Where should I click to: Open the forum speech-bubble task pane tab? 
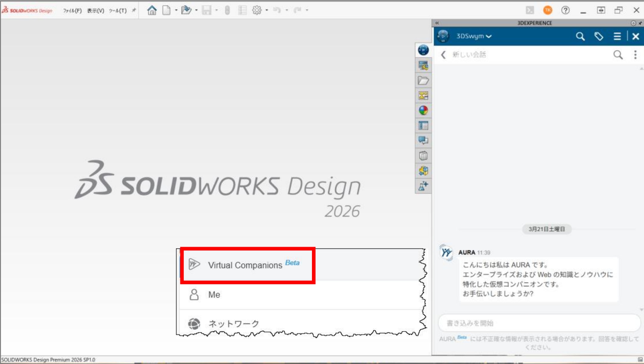pos(423,140)
